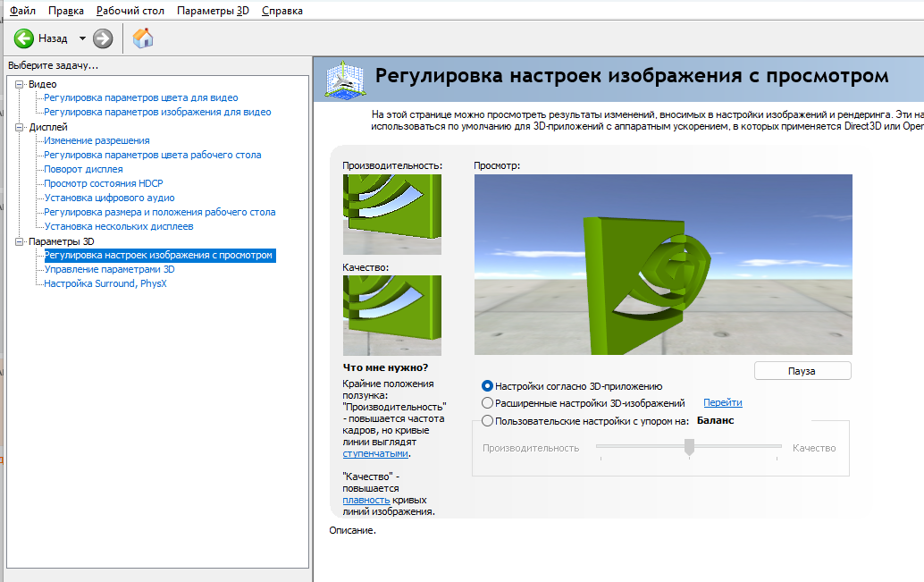Open Просмотр состояния HDCP
The width and height of the screenshot is (924, 582).
(x=103, y=183)
